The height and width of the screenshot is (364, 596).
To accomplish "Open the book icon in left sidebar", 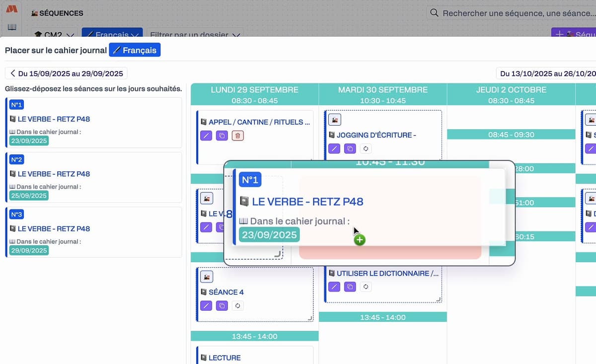I will [12, 27].
